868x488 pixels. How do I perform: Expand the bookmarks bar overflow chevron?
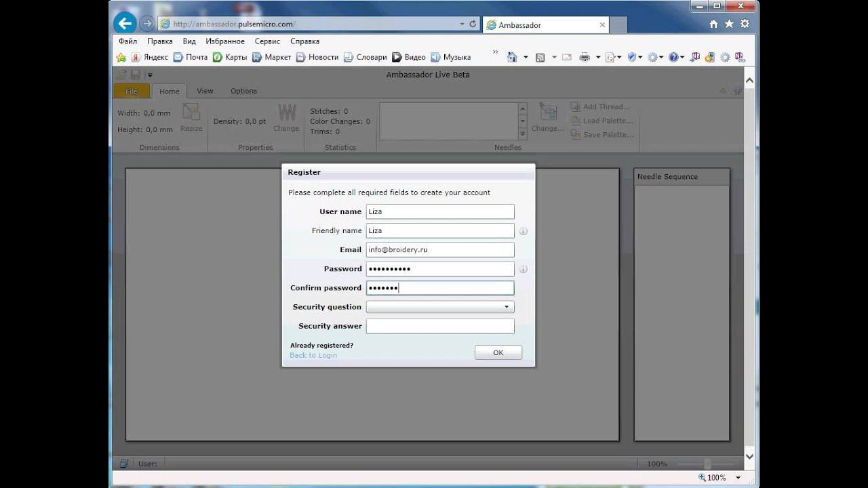pyautogui.click(x=495, y=52)
